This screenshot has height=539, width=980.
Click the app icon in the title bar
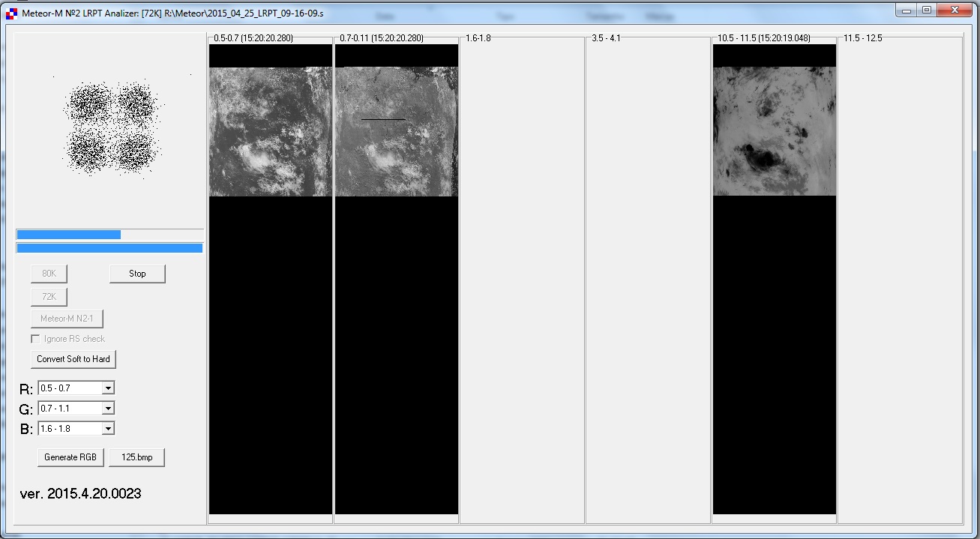[x=11, y=13]
